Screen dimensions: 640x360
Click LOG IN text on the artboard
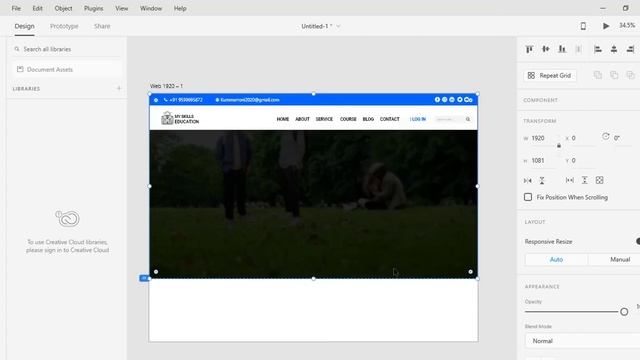coord(418,119)
